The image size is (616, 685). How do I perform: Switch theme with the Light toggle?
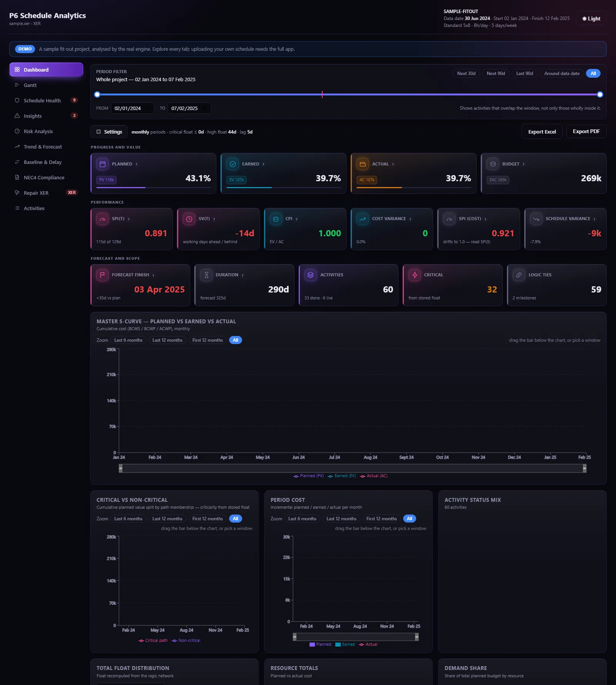click(x=591, y=18)
